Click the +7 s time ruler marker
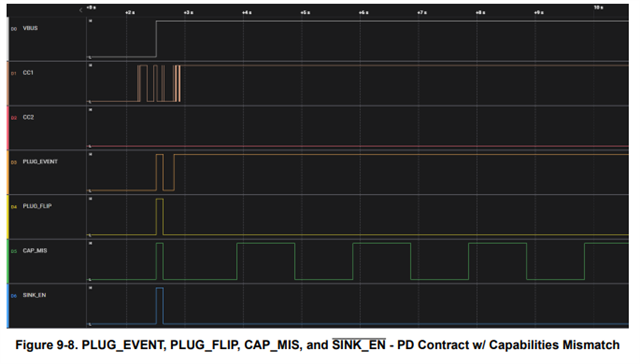This screenshot has height=364, width=640. (422, 13)
